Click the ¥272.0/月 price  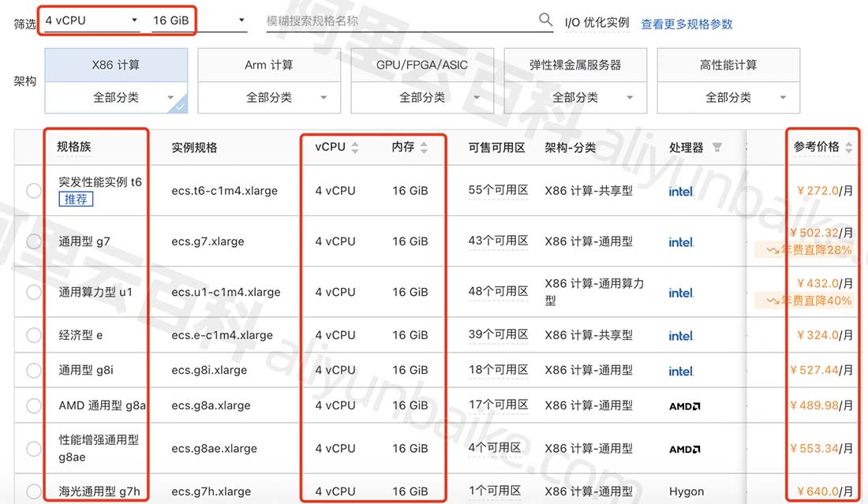(x=825, y=191)
